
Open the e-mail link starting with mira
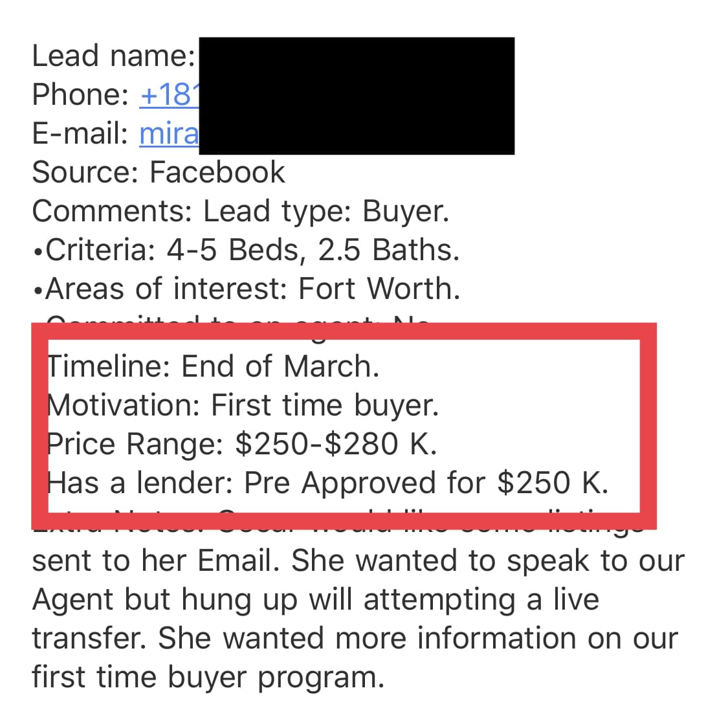[x=169, y=134]
